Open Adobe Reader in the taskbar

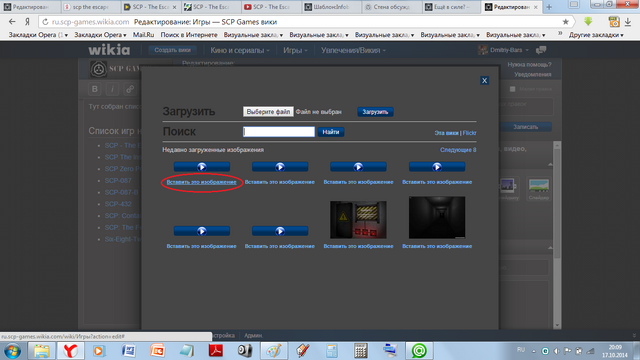pyautogui.click(x=216, y=351)
